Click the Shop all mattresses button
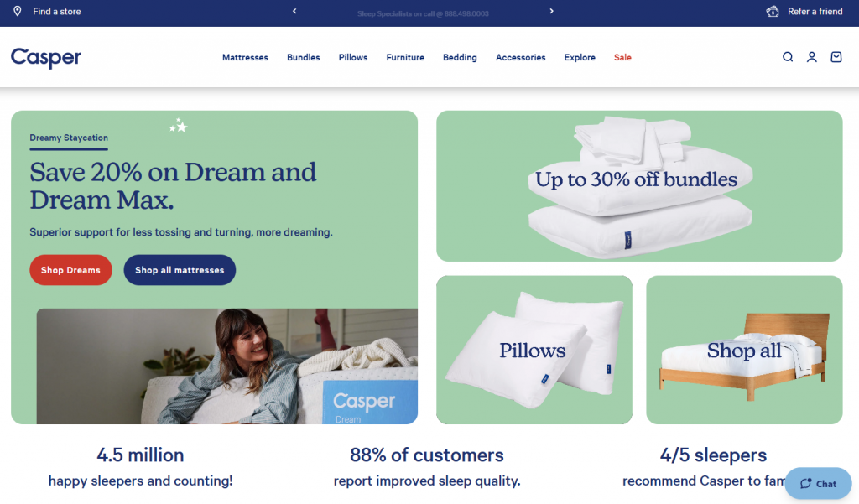Viewport: 859px width, 504px height. coord(180,270)
